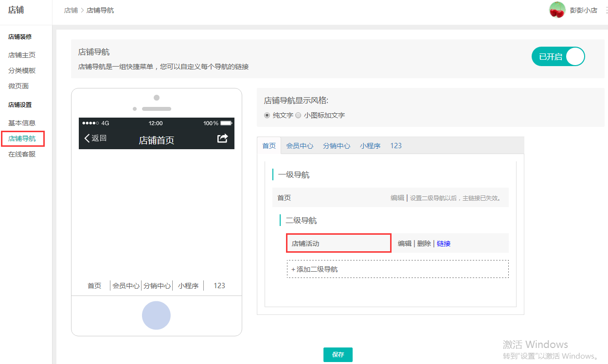608x364 pixels.
Task: Select the 小图标加文字 display style
Action: pos(298,116)
